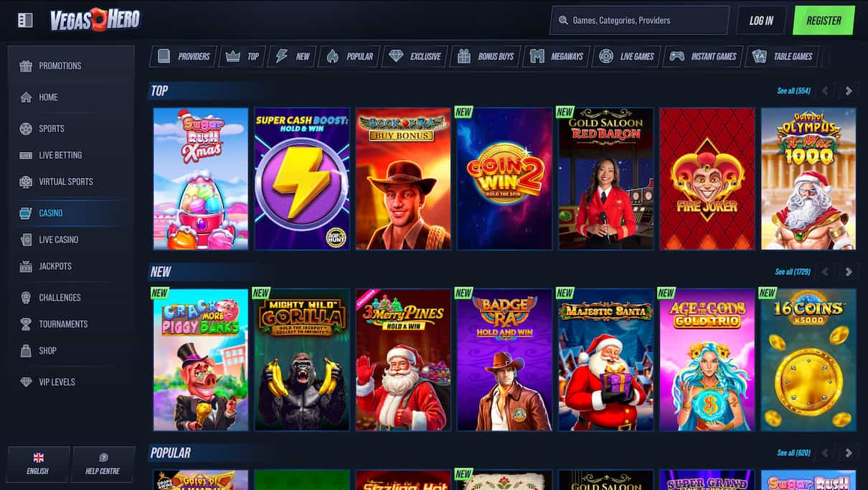Viewport: 868px width, 490px height.
Task: Open Mighty Wild Gorilla game thumbnail
Action: (302, 359)
